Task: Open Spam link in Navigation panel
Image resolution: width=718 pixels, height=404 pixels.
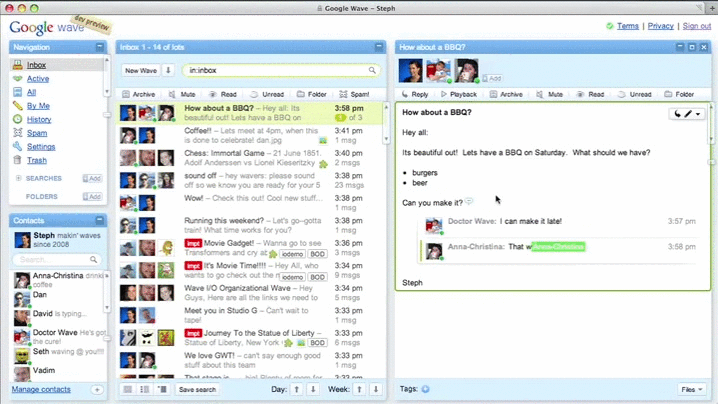Action: [37, 133]
